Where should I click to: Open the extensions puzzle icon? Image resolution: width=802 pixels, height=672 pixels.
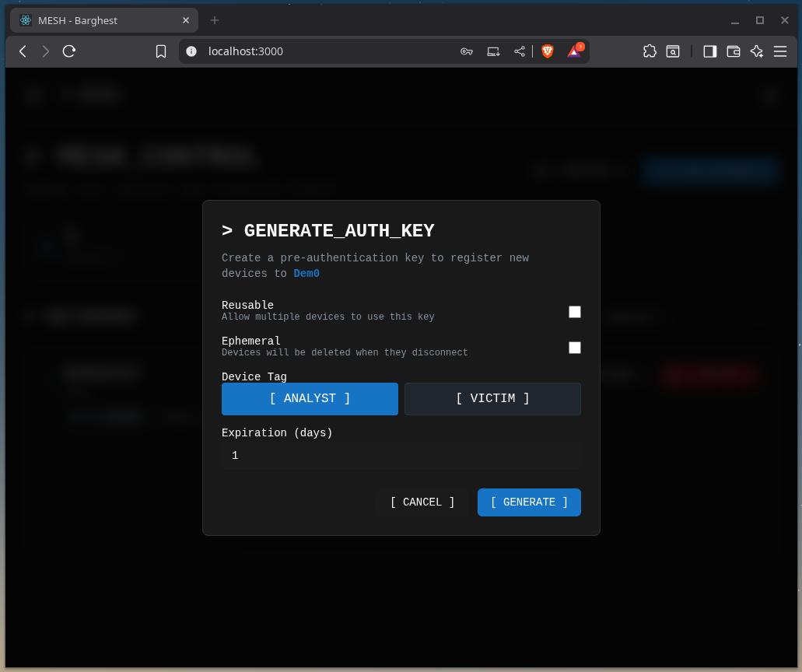[650, 51]
